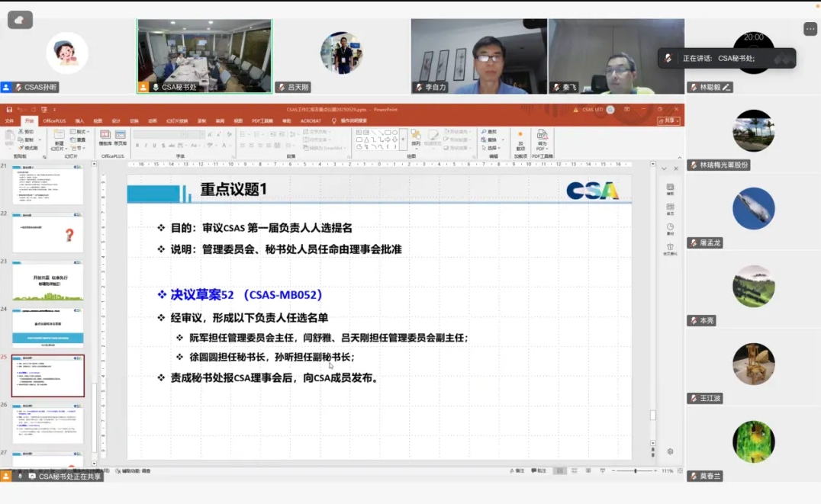The image size is (821, 504).
Task: Open the Replace (替换) dropdown arrow
Action: tap(503, 140)
